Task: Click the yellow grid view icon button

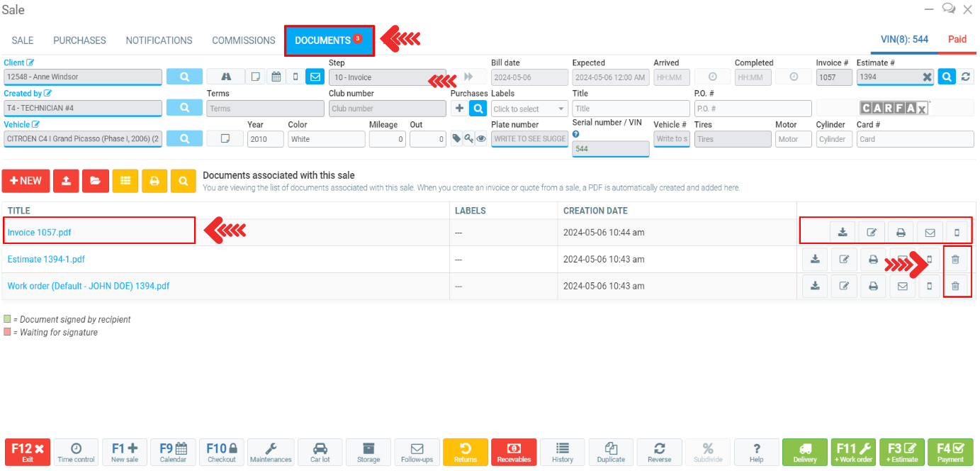Action: 125,181
